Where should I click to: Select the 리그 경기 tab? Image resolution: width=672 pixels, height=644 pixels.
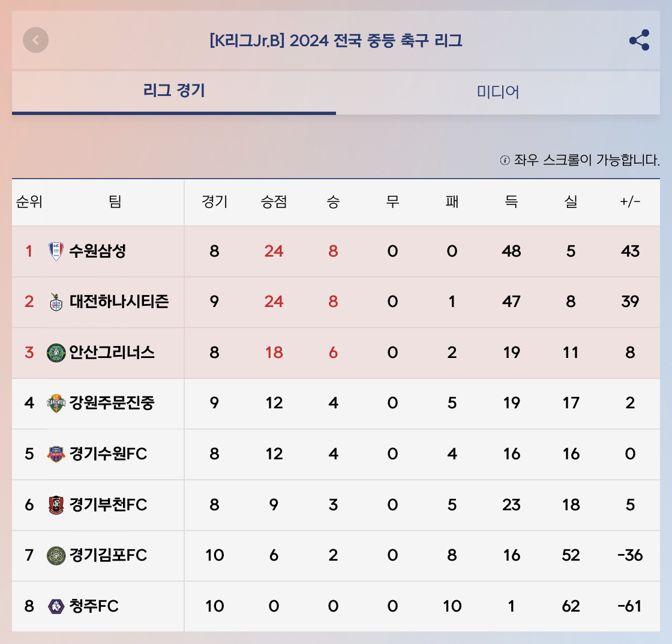[x=174, y=91]
